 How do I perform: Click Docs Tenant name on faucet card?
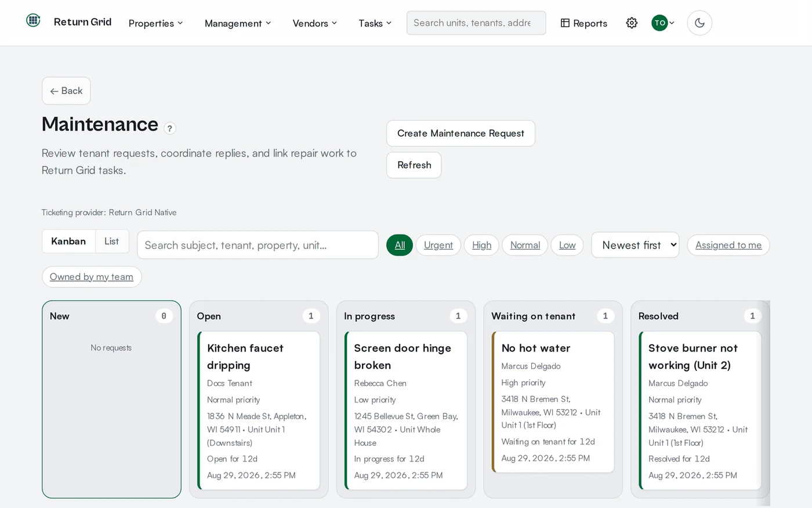pyautogui.click(x=230, y=383)
